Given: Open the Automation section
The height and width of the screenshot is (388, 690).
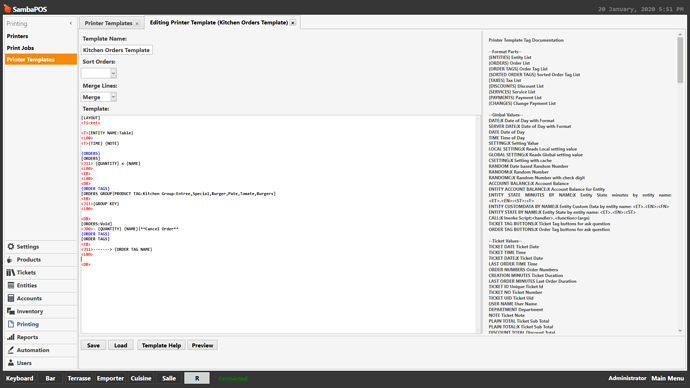Looking at the screenshot, I should pyautogui.click(x=40, y=350).
